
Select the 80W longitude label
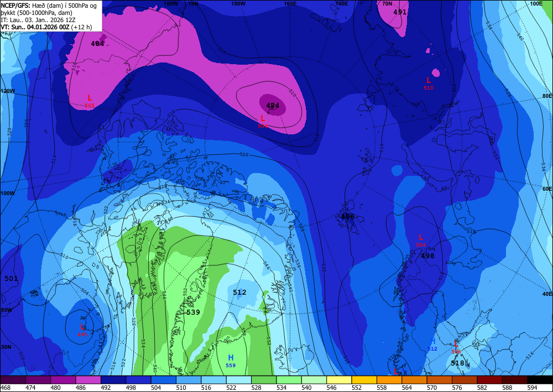tap(6, 310)
